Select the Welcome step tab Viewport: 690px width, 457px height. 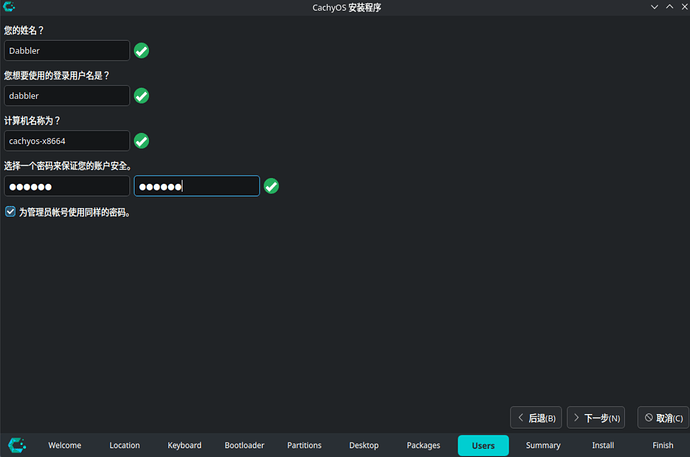tap(65, 445)
